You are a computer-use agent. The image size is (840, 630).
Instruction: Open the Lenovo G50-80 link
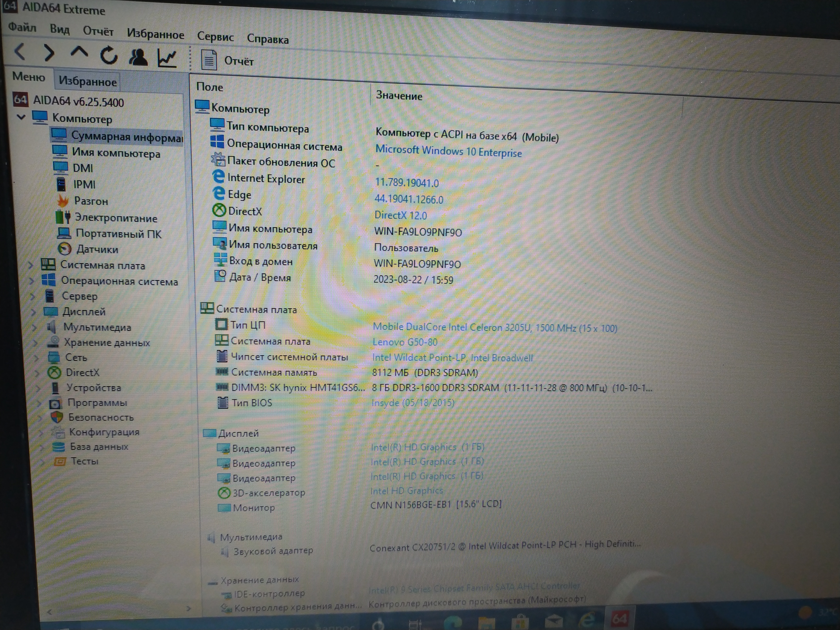(x=404, y=342)
